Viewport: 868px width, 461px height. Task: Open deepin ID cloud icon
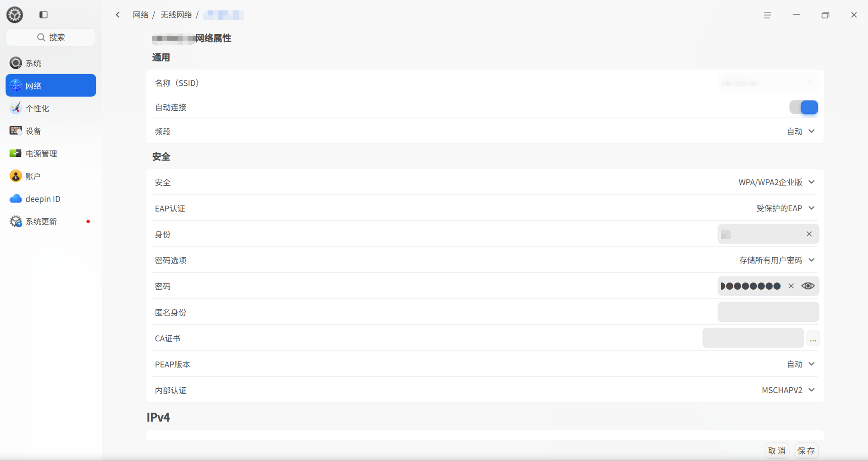pyautogui.click(x=16, y=198)
